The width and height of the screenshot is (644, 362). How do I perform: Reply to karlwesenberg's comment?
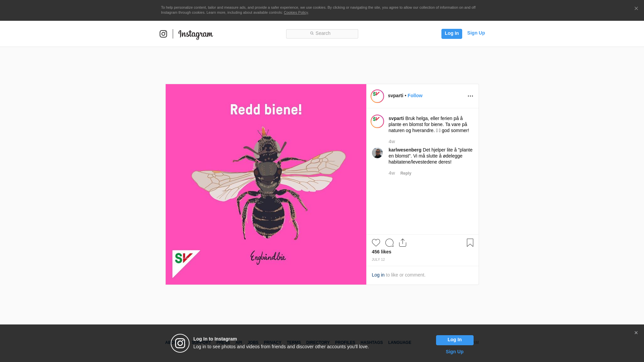point(406,173)
